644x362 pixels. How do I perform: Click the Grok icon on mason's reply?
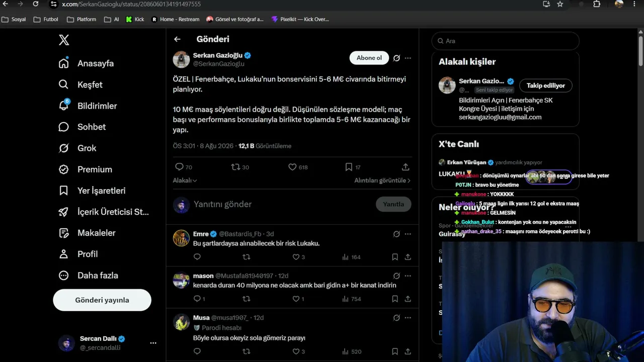(396, 276)
